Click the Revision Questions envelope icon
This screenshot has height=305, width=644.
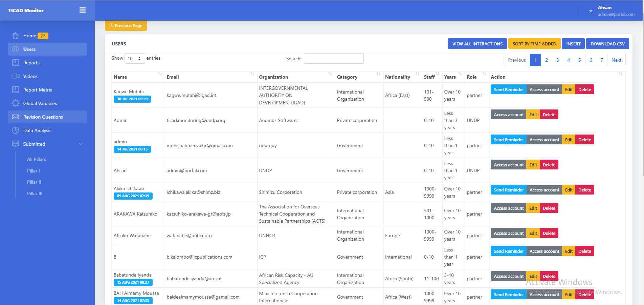click(x=16, y=117)
